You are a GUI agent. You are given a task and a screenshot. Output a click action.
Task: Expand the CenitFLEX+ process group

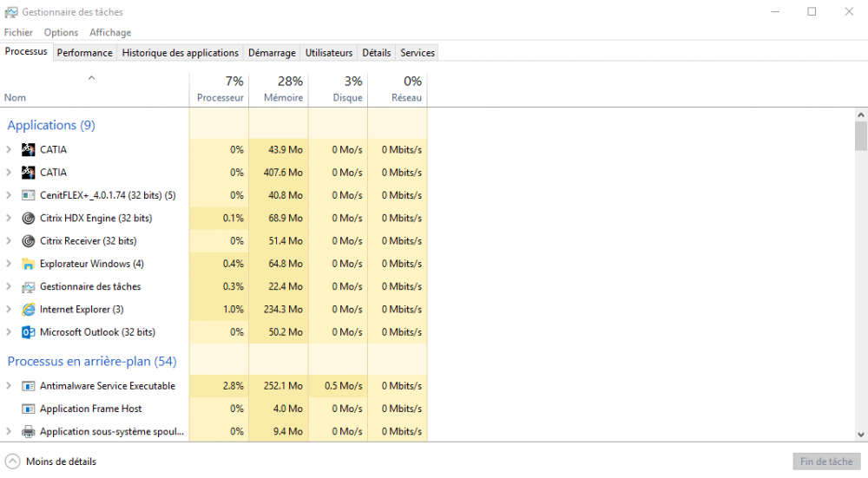click(9, 195)
